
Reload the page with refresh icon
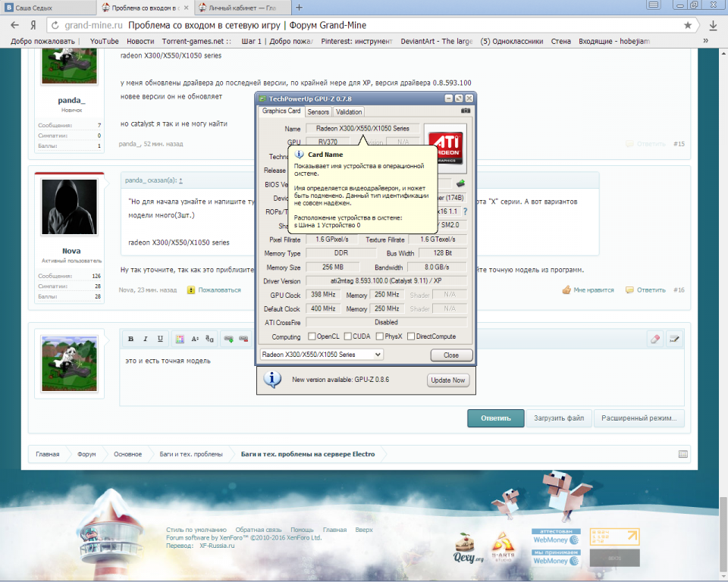(x=55, y=25)
